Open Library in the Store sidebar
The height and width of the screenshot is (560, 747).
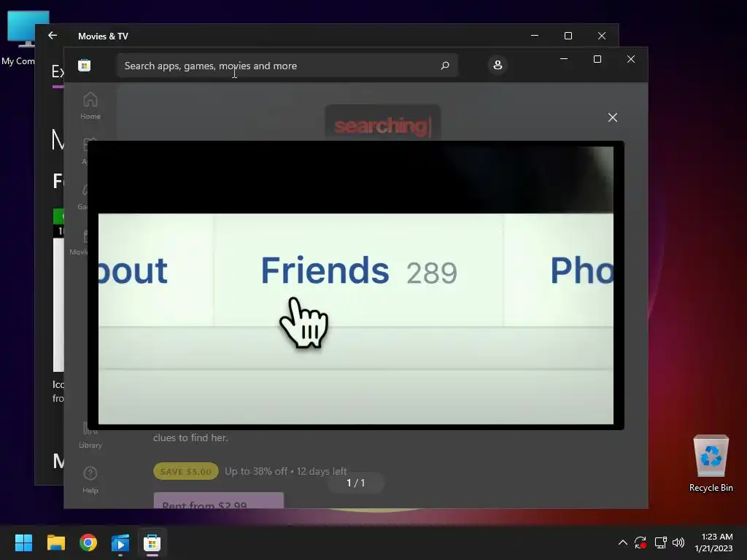[x=90, y=436]
